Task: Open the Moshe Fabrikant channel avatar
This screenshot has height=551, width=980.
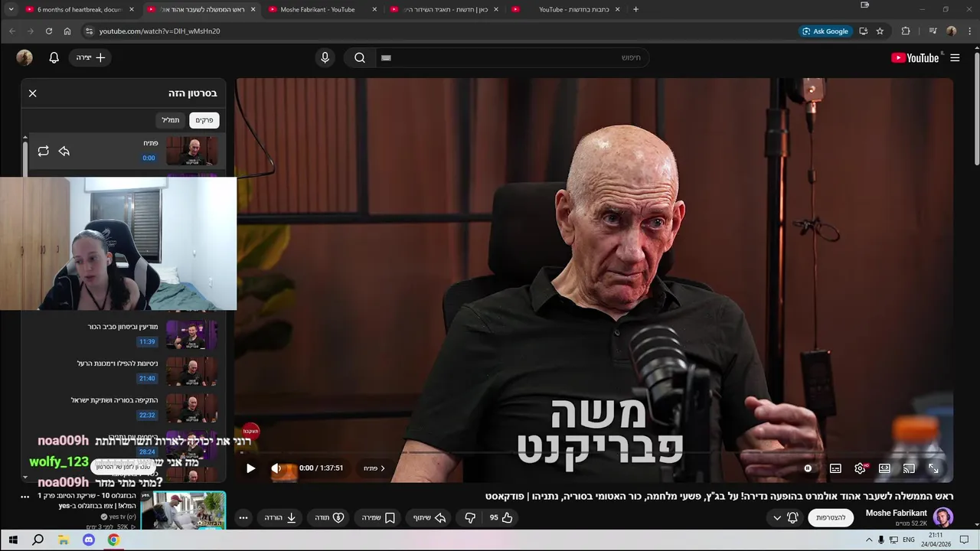Action: coord(943,517)
